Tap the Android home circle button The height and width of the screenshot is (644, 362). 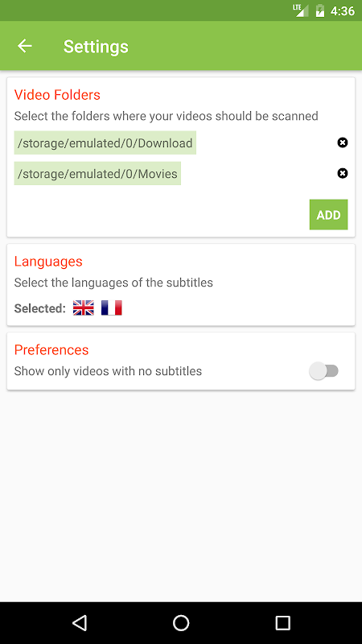[x=181, y=622]
